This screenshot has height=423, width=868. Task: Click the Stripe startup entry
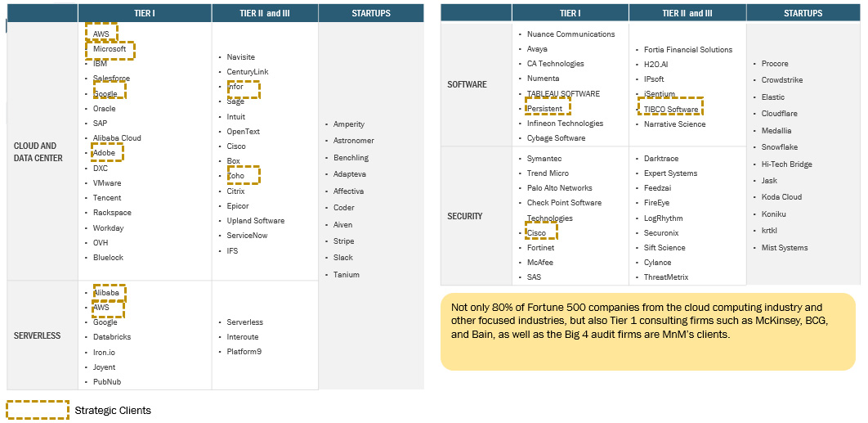343,241
